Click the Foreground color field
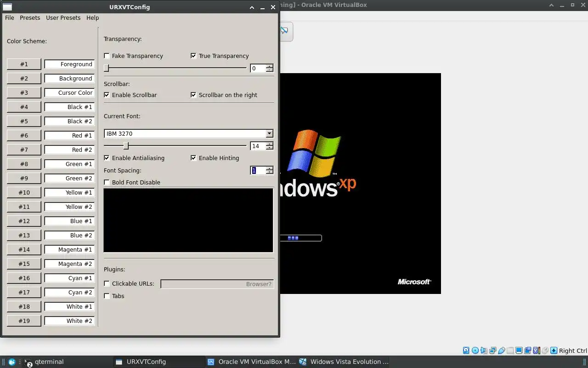Image resolution: width=588 pixels, height=368 pixels. (69, 64)
